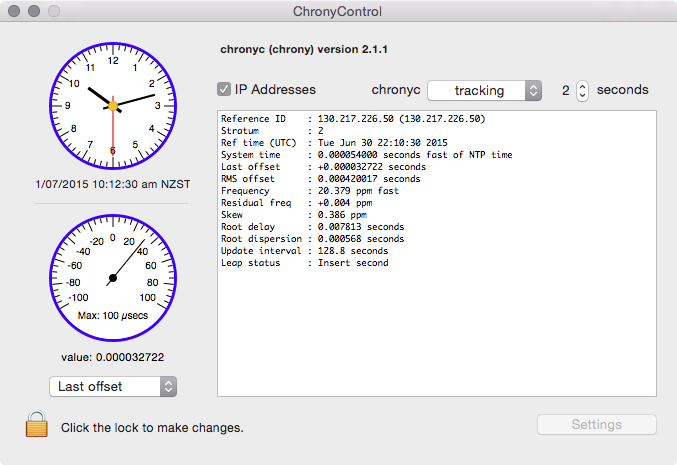Viewport: 677px width, 465px height.
Task: Open the chronyc tracking command dropdown
Action: coord(484,91)
